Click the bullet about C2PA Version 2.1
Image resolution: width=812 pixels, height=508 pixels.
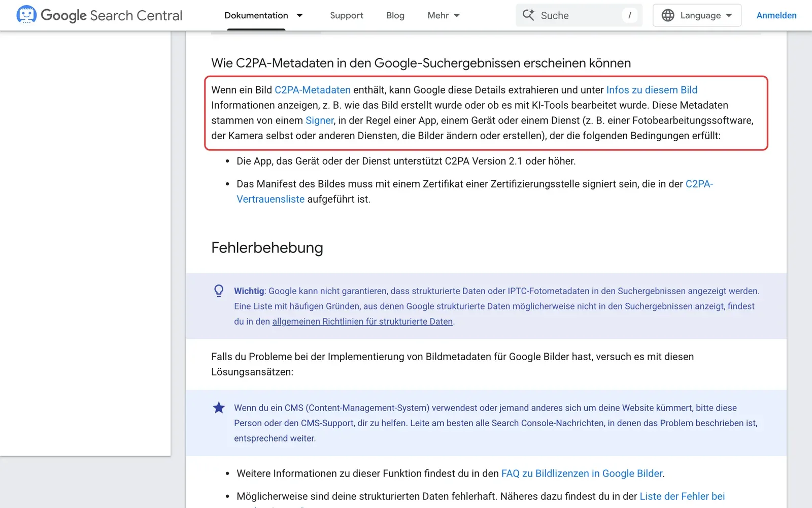pos(406,161)
